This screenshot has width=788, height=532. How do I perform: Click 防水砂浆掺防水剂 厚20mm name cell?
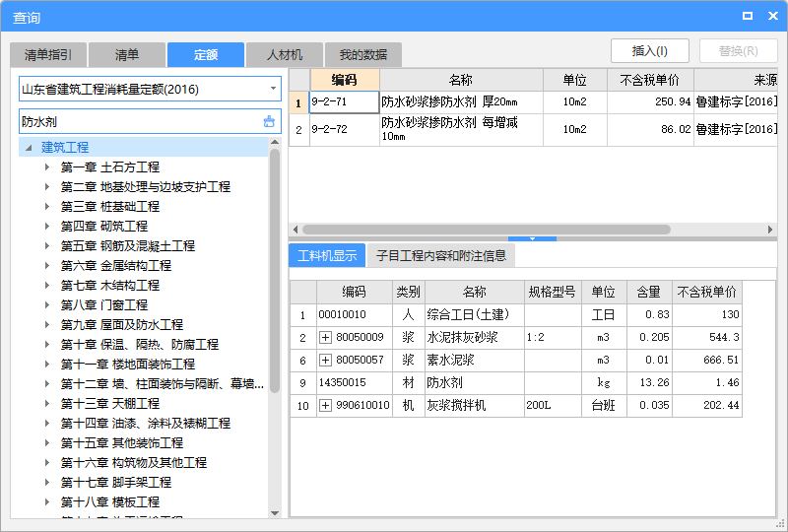461,102
